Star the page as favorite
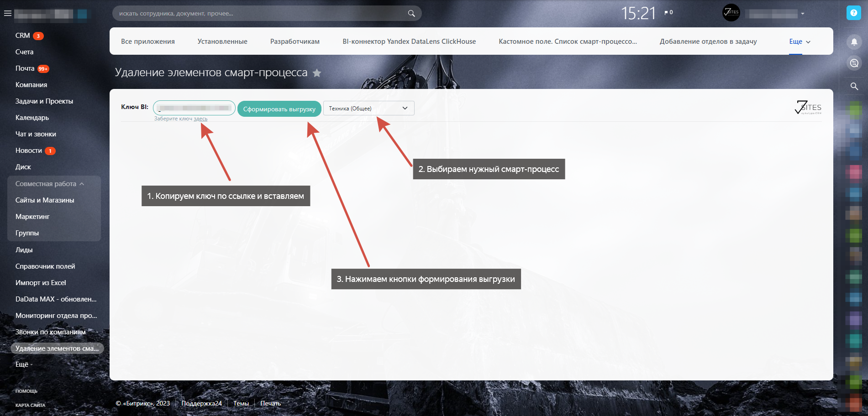 click(317, 73)
